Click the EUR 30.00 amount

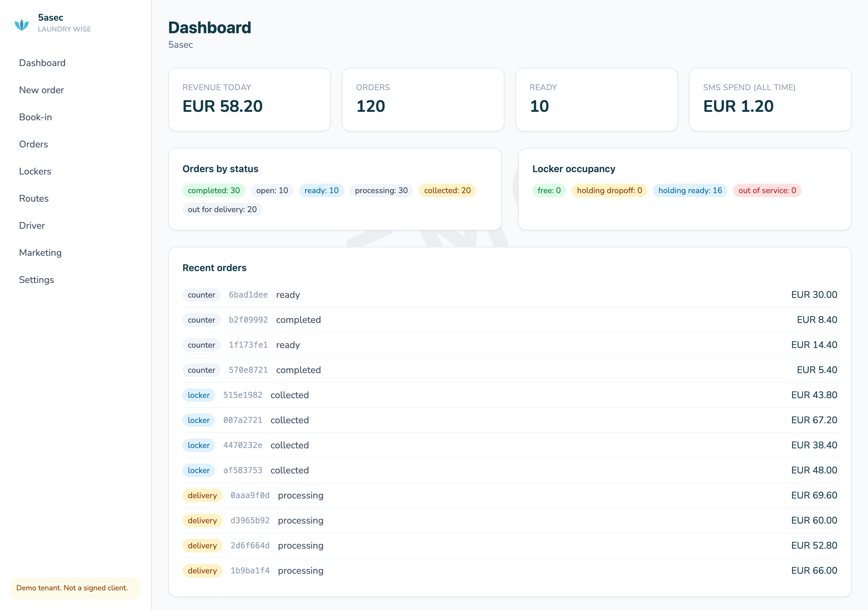point(814,295)
